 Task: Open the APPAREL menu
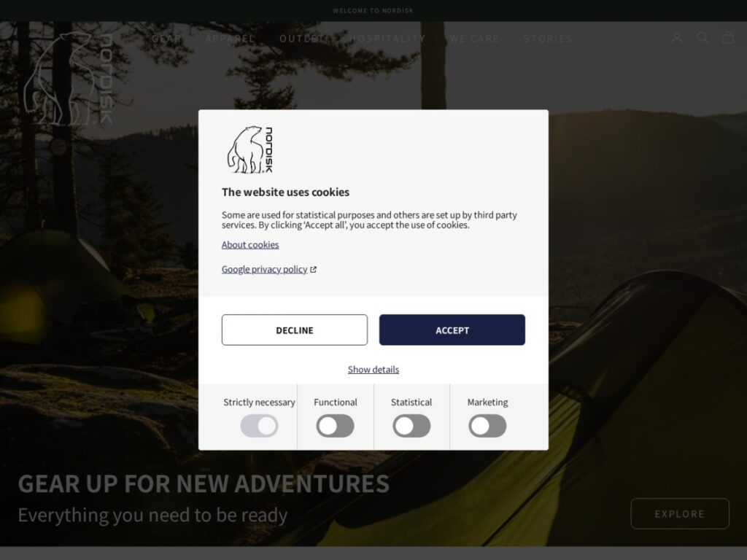231,39
